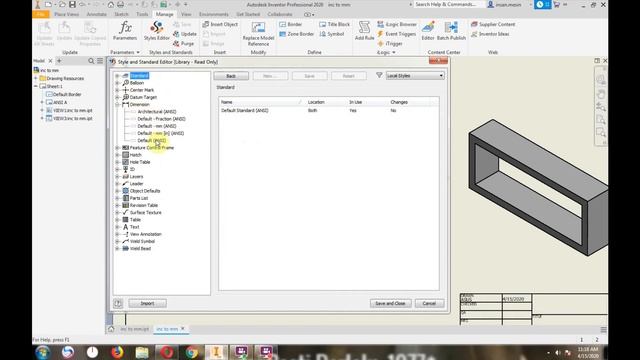
Task: Expand the Layers style node
Action: pyautogui.click(x=117, y=176)
